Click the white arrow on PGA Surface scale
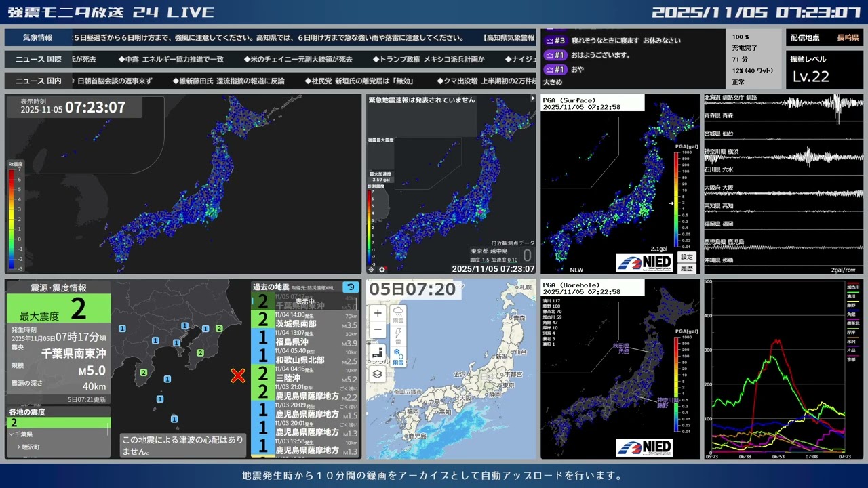 (671, 203)
